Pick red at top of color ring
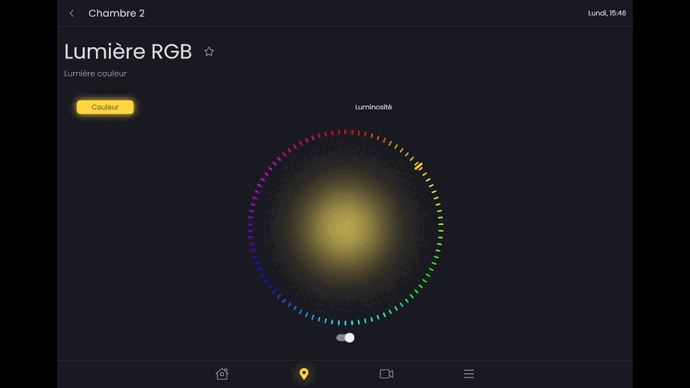The width and height of the screenshot is (690, 388). (345, 132)
